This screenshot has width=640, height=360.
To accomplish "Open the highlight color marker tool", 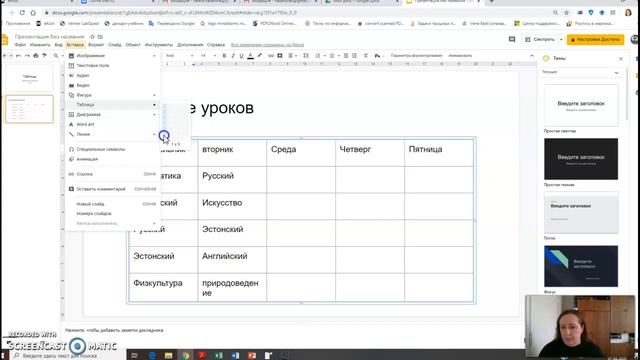I will 259,56.
